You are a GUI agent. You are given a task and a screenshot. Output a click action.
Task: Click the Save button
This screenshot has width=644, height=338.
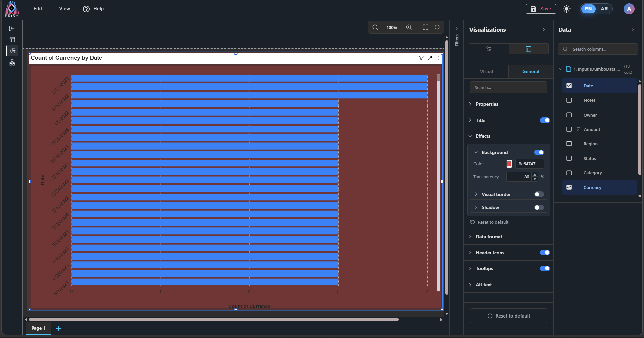coord(541,9)
